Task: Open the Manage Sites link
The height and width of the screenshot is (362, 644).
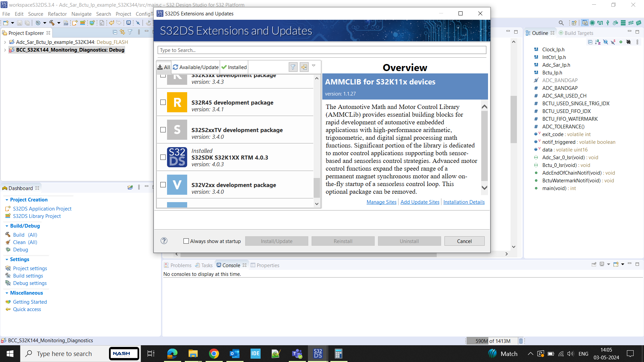Action: coord(381,202)
